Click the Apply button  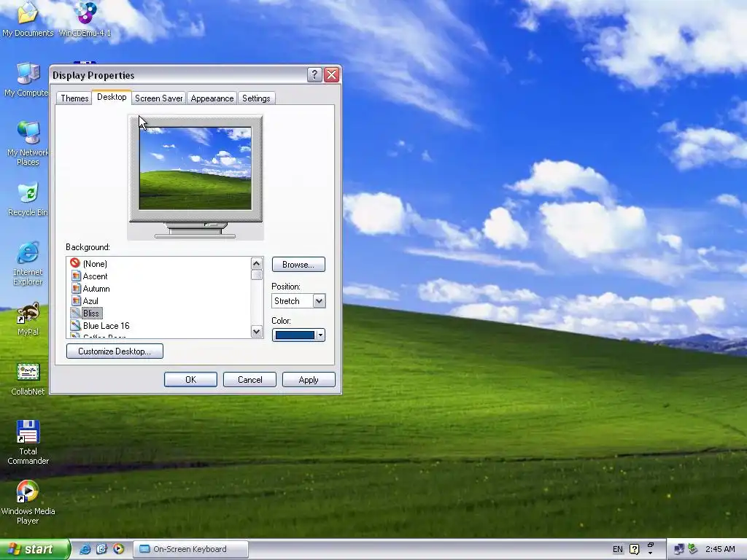coord(309,379)
